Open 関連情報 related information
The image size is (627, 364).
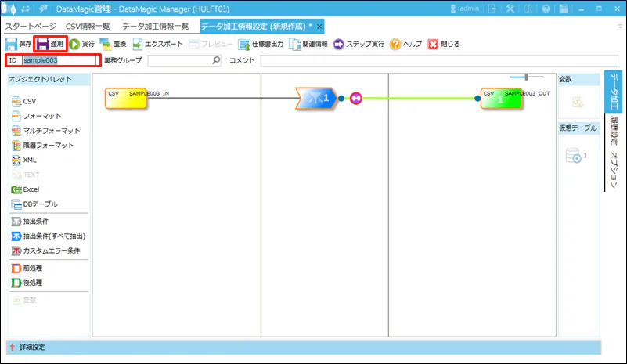[x=308, y=44]
